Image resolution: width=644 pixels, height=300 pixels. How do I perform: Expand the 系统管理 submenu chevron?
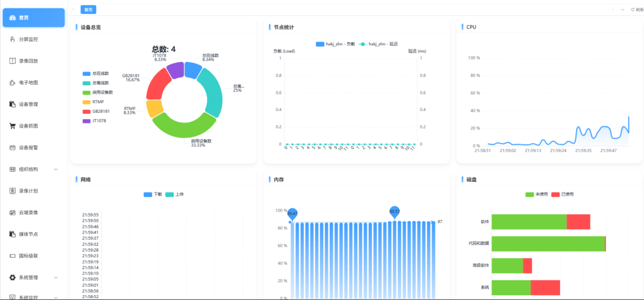point(56,278)
